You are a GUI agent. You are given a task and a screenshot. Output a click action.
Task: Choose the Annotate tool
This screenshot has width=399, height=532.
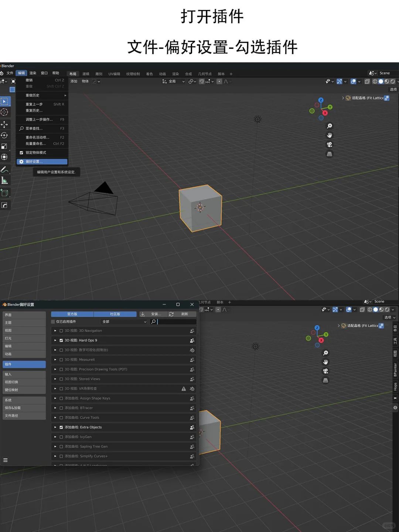click(5, 170)
